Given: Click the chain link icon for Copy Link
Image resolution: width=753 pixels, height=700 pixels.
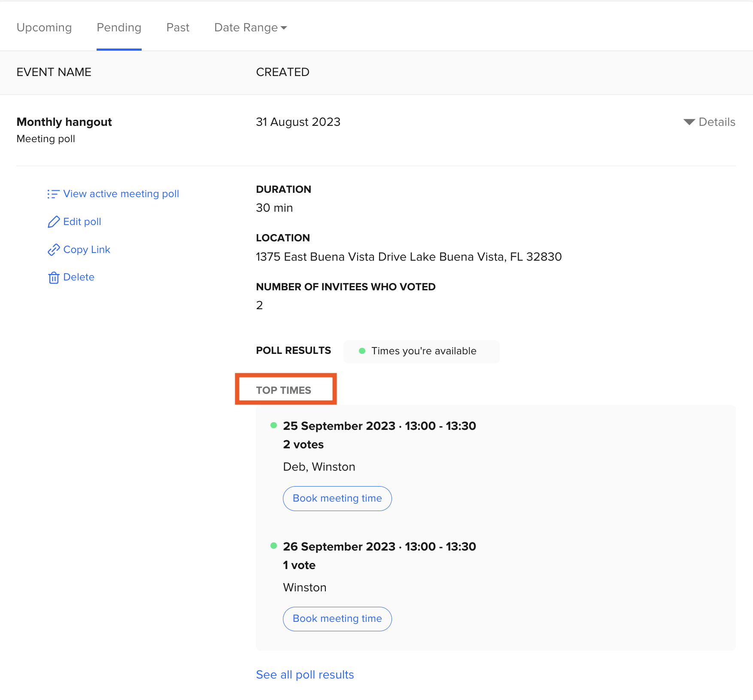Looking at the screenshot, I should click(53, 250).
